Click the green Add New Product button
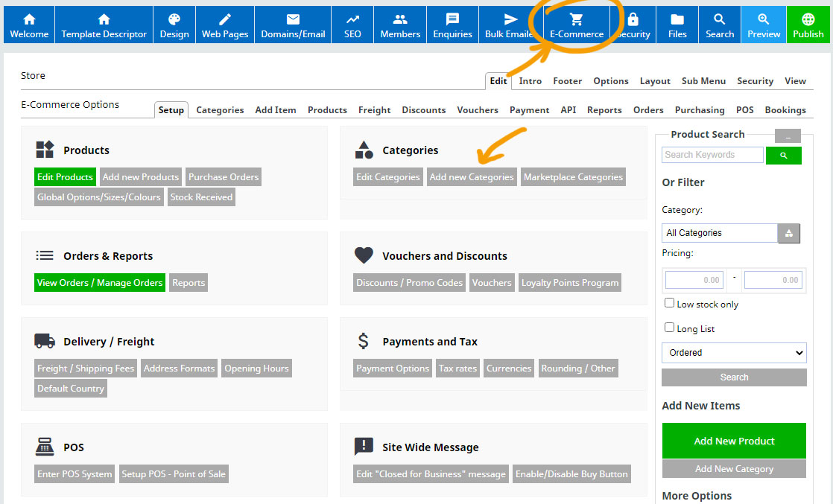Screen dimensions: 833x504 734,441
